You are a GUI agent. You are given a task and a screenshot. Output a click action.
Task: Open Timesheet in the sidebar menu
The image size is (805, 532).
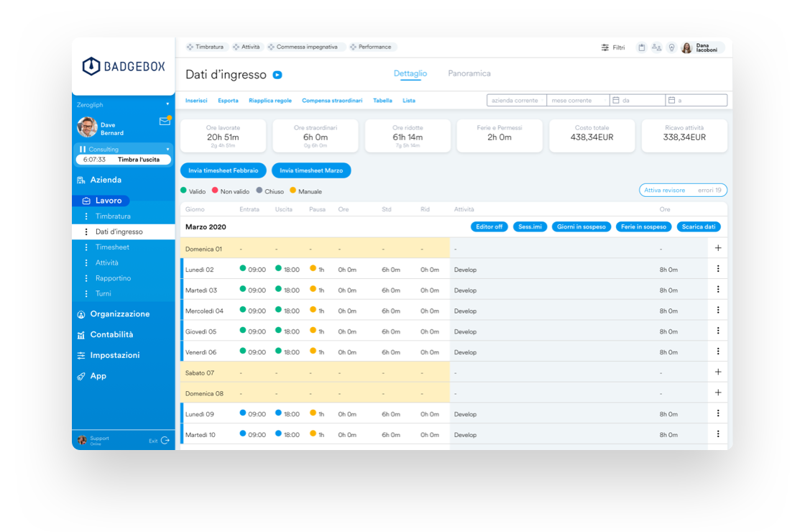coord(112,247)
